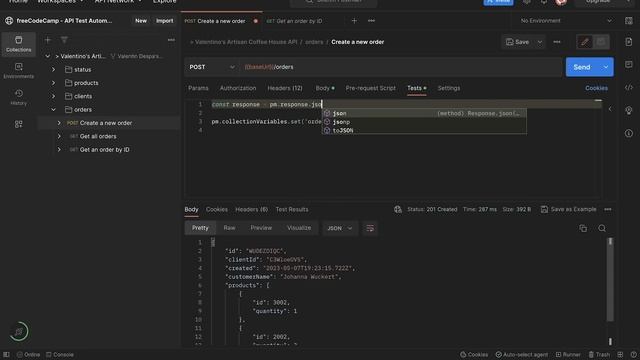Open the Save dropdown arrow

[x=540, y=42]
